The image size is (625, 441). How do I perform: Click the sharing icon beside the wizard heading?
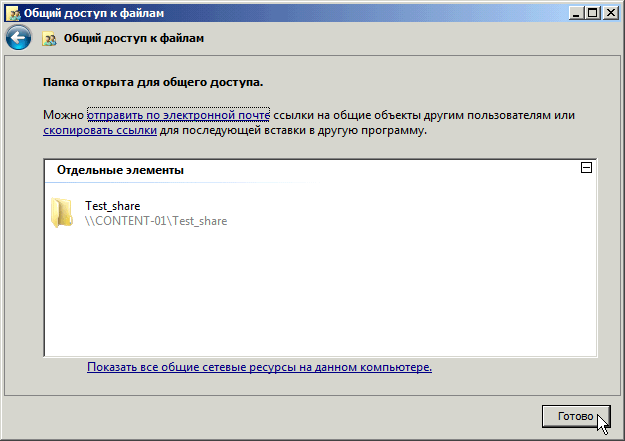pyautogui.click(x=49, y=39)
